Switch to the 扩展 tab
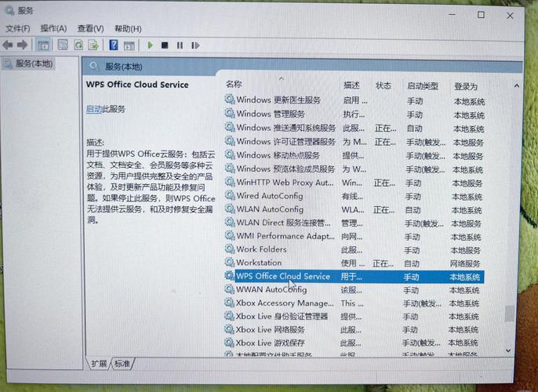Viewport: 538px width, 392px height. (99, 364)
